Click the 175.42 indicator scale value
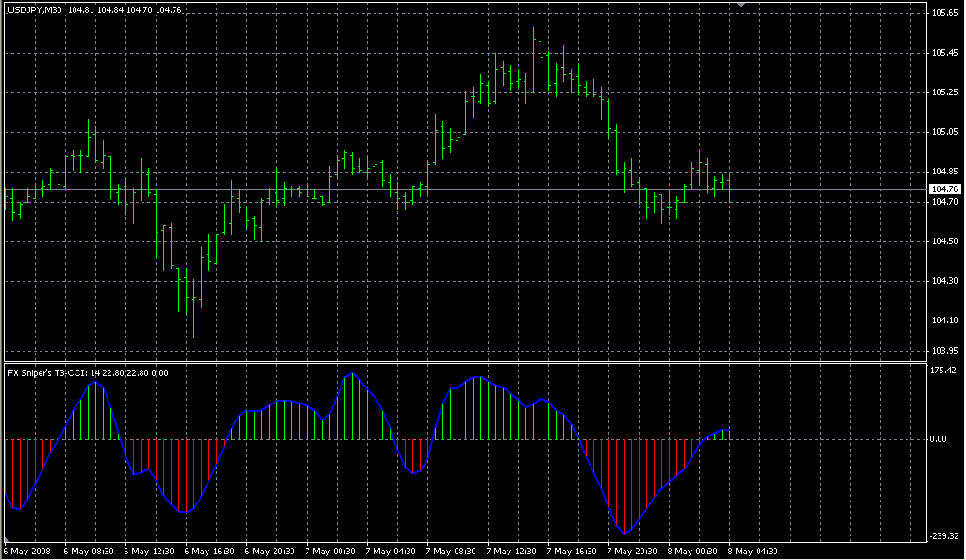 click(944, 371)
